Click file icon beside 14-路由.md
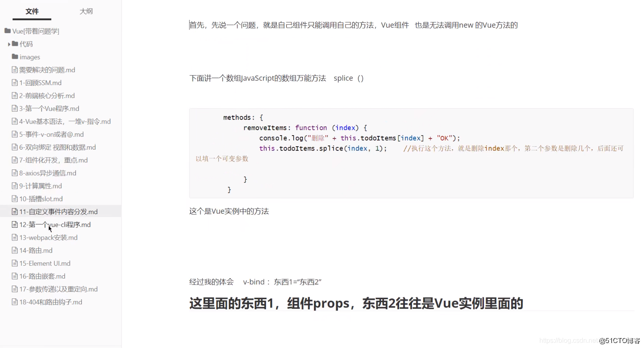The height and width of the screenshot is (348, 644). 15,250
